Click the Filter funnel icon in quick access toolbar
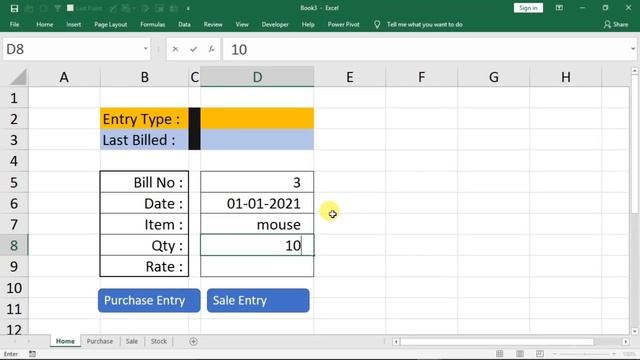Screen dimensions: 640x360 click(x=57, y=8)
